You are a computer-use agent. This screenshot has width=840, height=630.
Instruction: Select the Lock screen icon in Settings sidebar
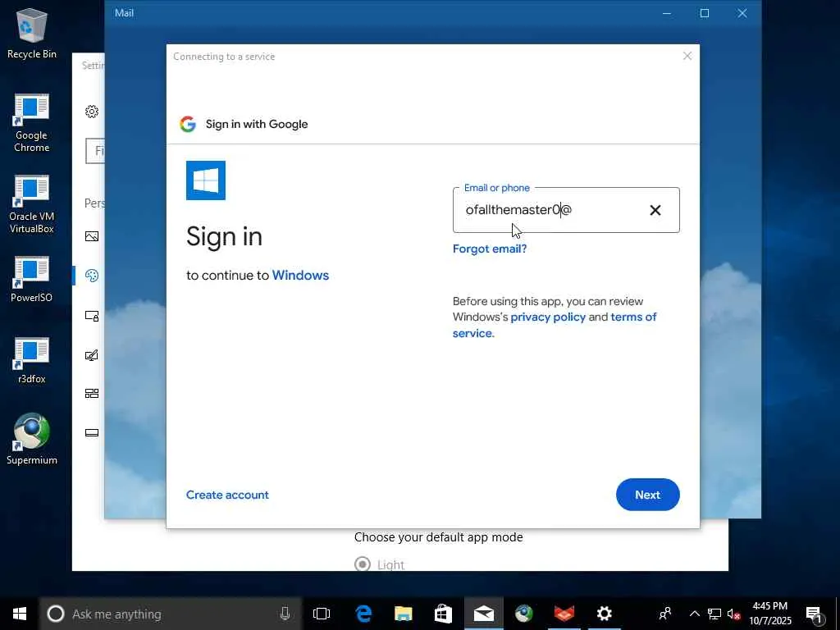coord(92,316)
